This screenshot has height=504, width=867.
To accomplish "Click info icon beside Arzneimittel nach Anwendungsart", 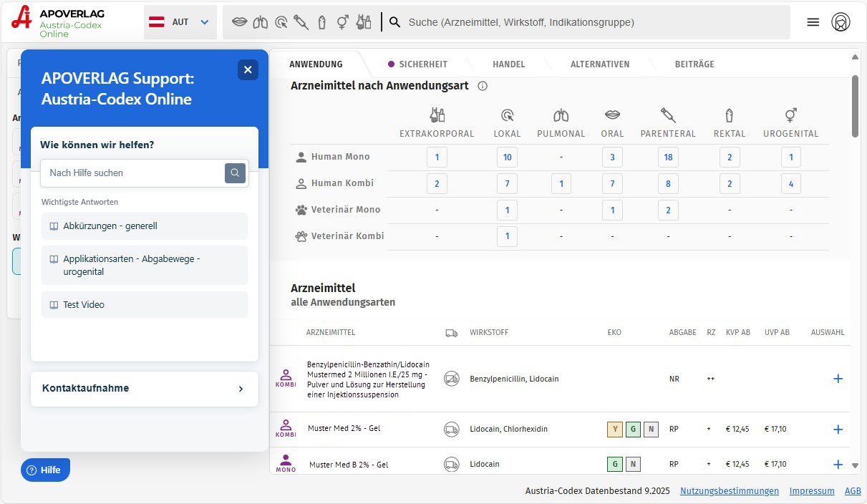I will point(483,86).
